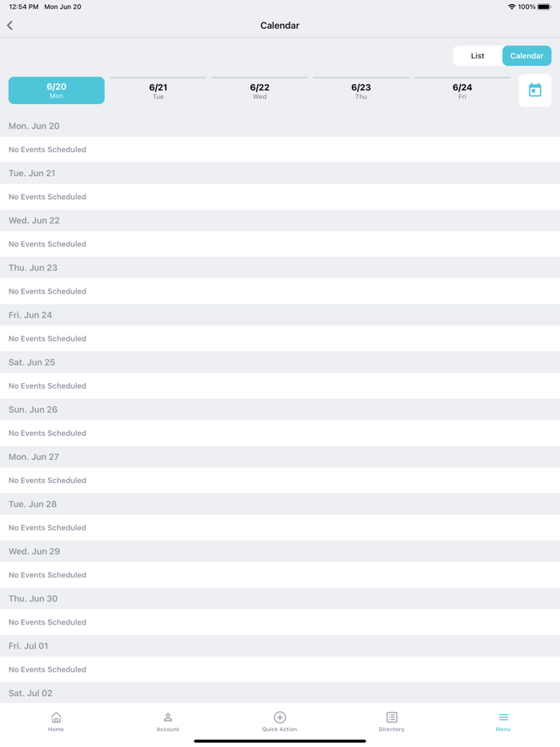560x747 pixels.
Task: Tap No Events Scheduled under Wed. Jun 29
Action: [x=280, y=575]
